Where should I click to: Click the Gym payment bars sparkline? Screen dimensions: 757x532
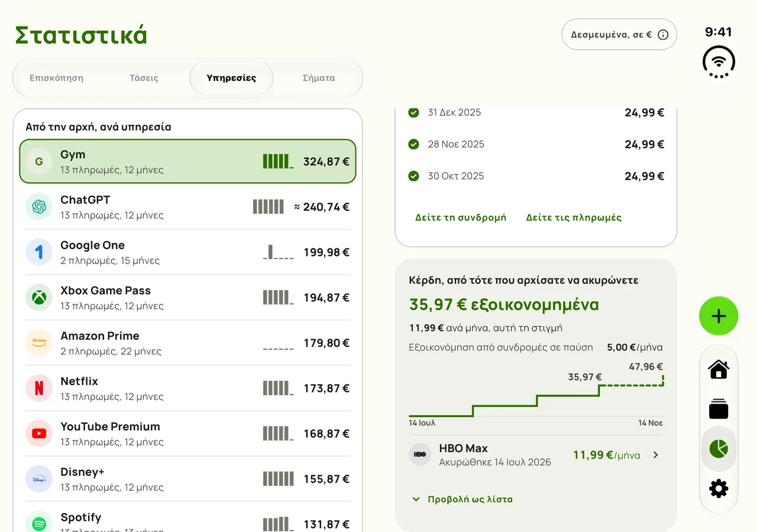coord(278,161)
